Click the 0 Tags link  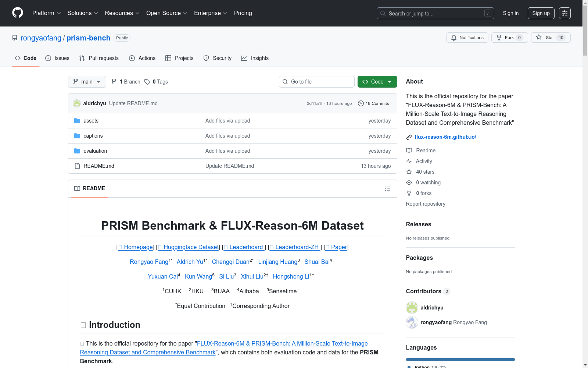click(156, 82)
